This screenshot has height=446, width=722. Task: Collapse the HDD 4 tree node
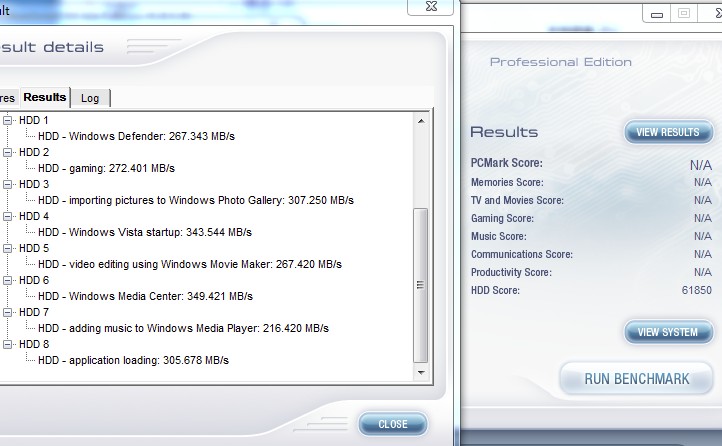(x=7, y=216)
